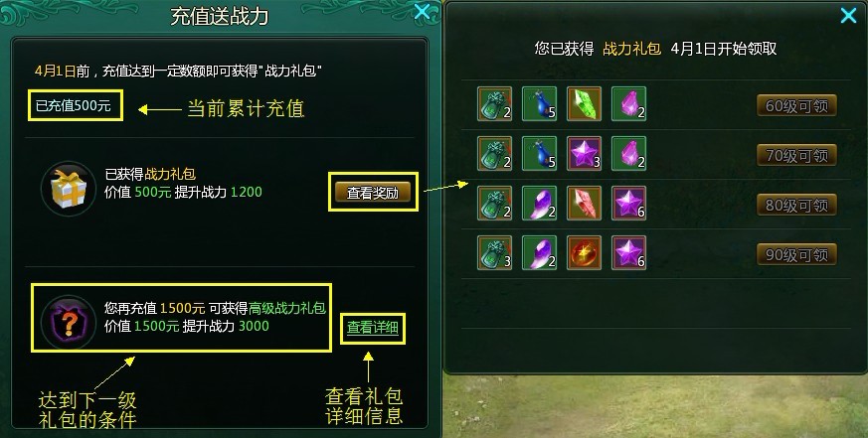This screenshot has width=868, height=438.
Task: Select the pink gem in the level 60 row
Action: tap(628, 103)
